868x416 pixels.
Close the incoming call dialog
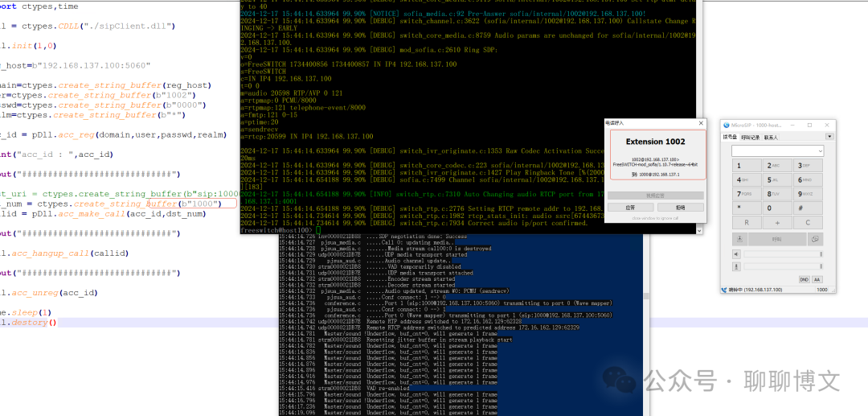(701, 123)
